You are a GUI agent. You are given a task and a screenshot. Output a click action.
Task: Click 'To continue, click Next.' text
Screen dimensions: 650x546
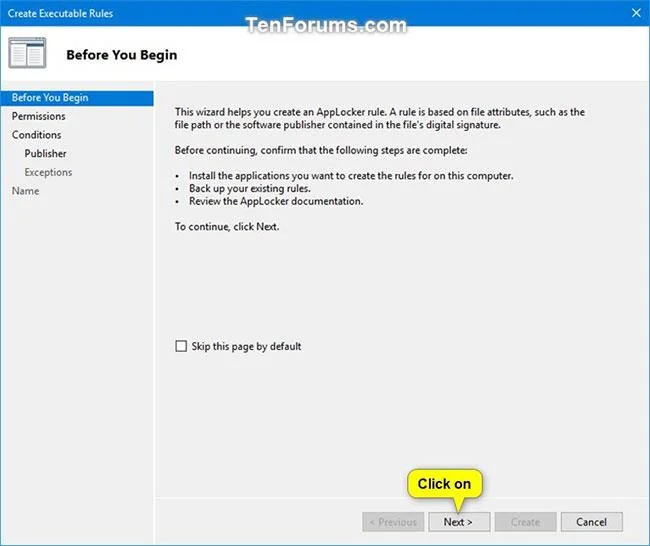[227, 227]
